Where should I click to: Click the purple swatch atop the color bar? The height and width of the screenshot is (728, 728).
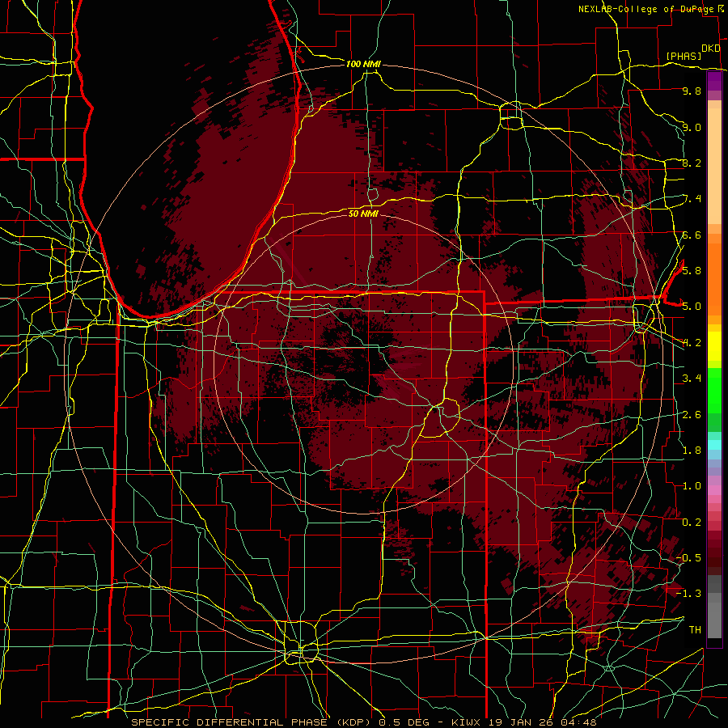[x=714, y=81]
